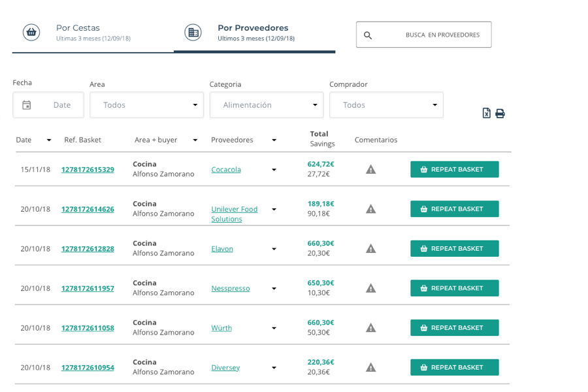
Task: Open the Comprador dropdown
Action: coord(386,105)
